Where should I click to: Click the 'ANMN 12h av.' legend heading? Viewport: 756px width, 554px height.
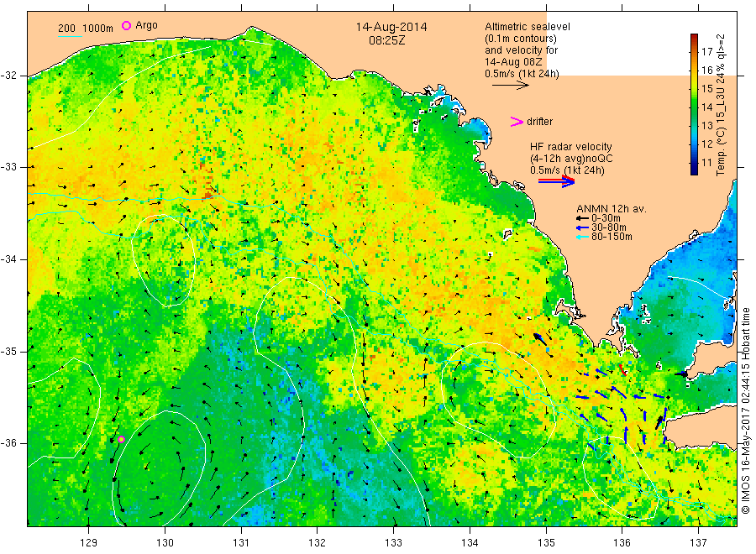612,209
